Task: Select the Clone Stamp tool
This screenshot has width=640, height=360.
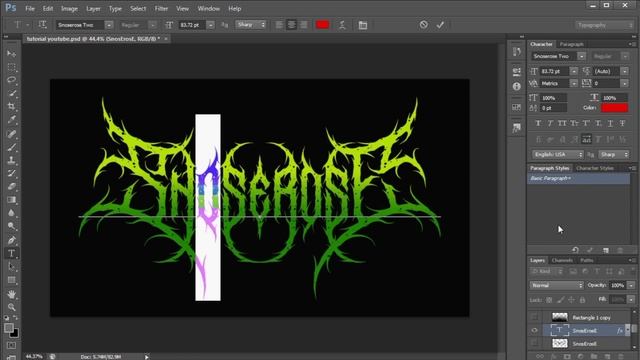Action: (x=11, y=160)
